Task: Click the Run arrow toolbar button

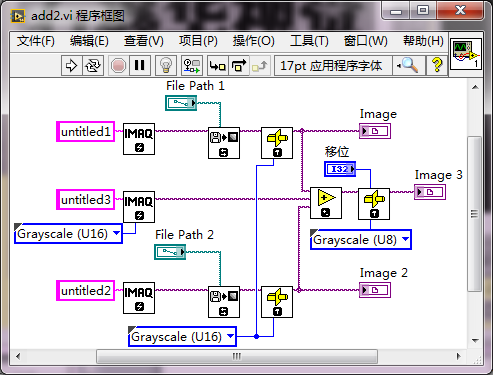Action: (71, 65)
